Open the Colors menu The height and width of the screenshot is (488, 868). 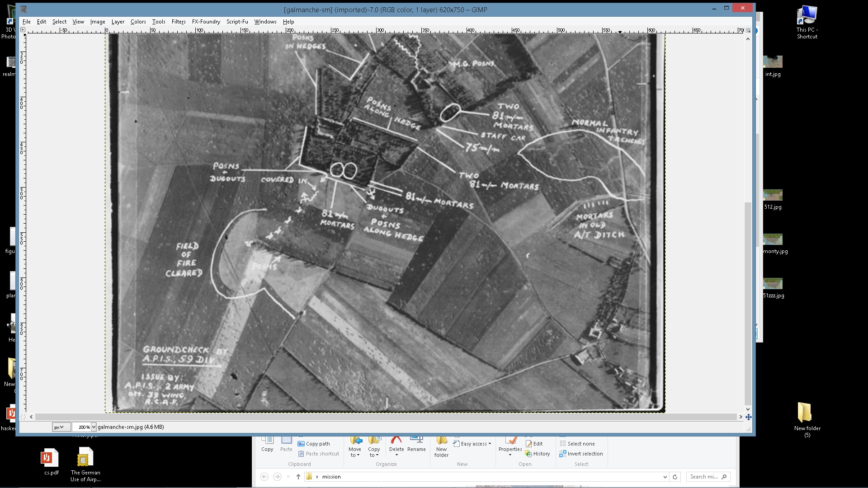coord(138,22)
